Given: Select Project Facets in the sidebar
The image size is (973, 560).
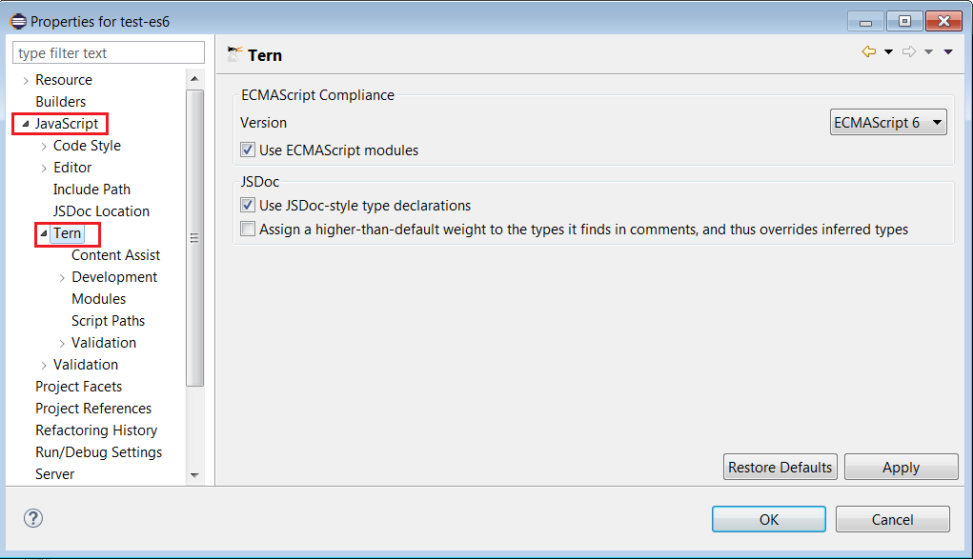Looking at the screenshot, I should click(78, 386).
